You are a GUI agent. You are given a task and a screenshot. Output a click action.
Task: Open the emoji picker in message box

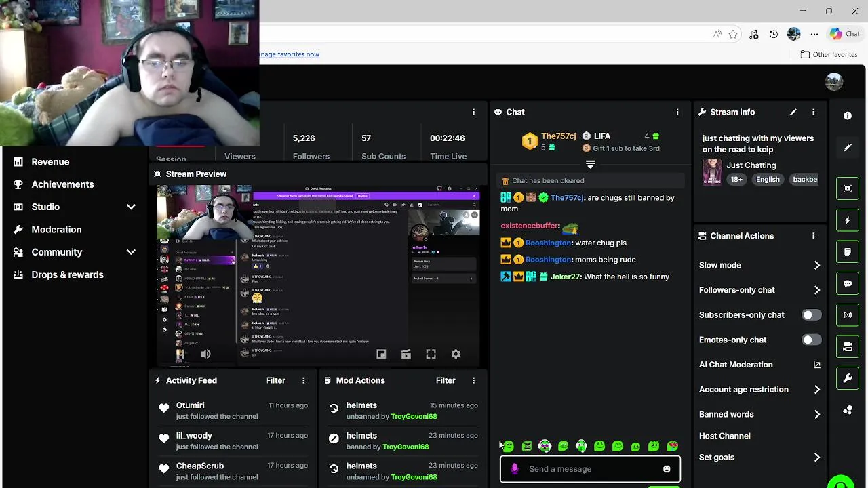(667, 469)
